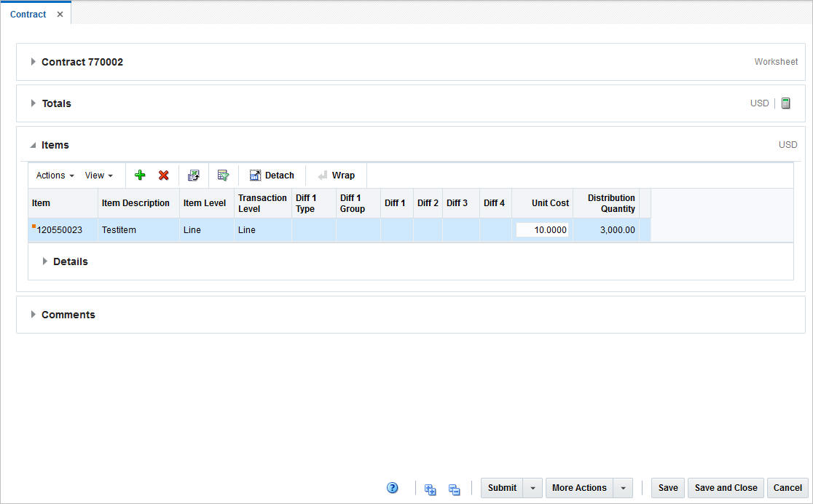Click the Save button
The height and width of the screenshot is (504, 813).
(668, 488)
